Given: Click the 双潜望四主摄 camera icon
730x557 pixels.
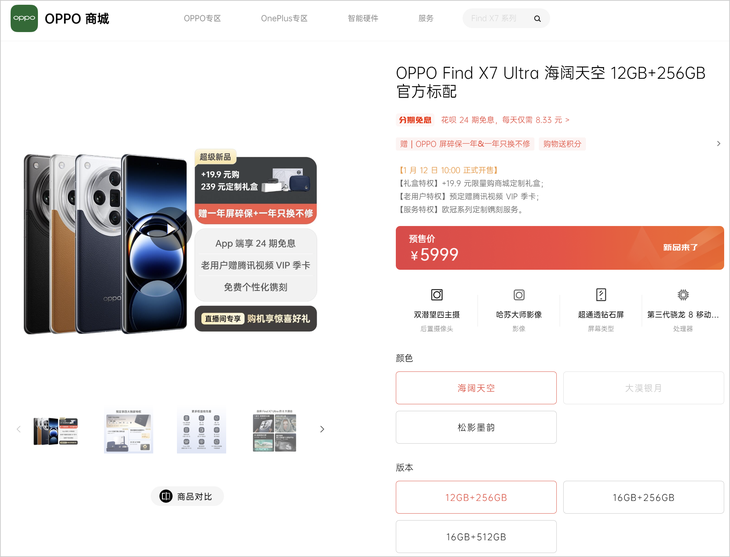Looking at the screenshot, I should pos(437,295).
